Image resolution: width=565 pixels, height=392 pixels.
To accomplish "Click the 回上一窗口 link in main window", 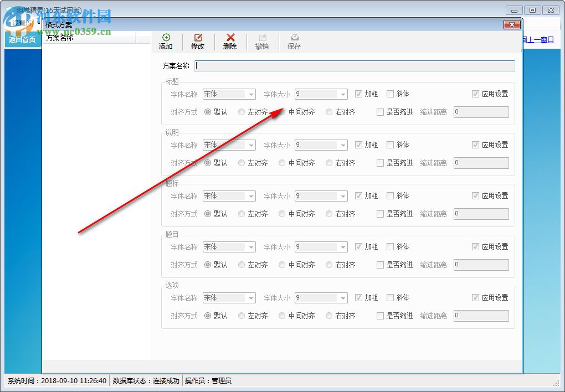I will coord(538,40).
